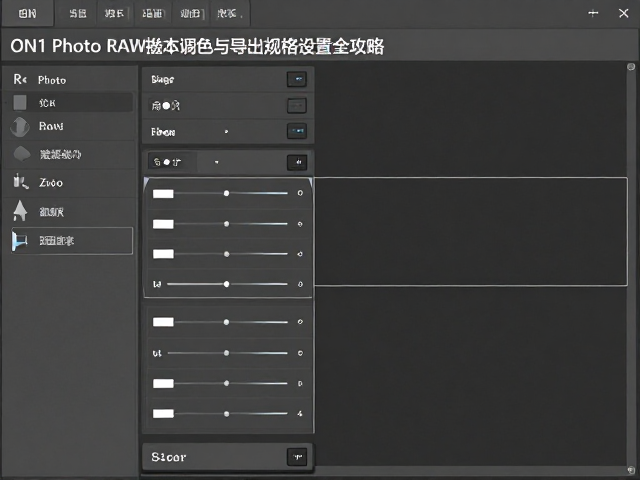Click the Stage panel row label
Viewport: 640px width, 480px height.
(x=162, y=79)
